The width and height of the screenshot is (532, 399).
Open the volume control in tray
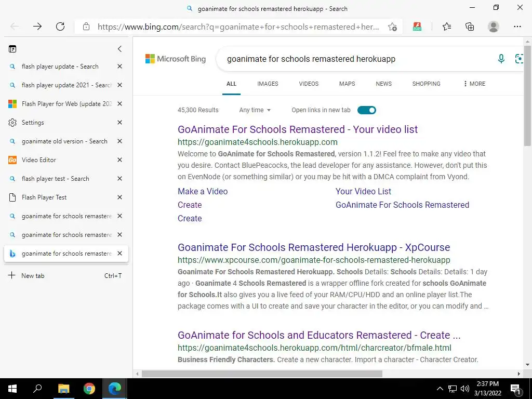(465, 389)
